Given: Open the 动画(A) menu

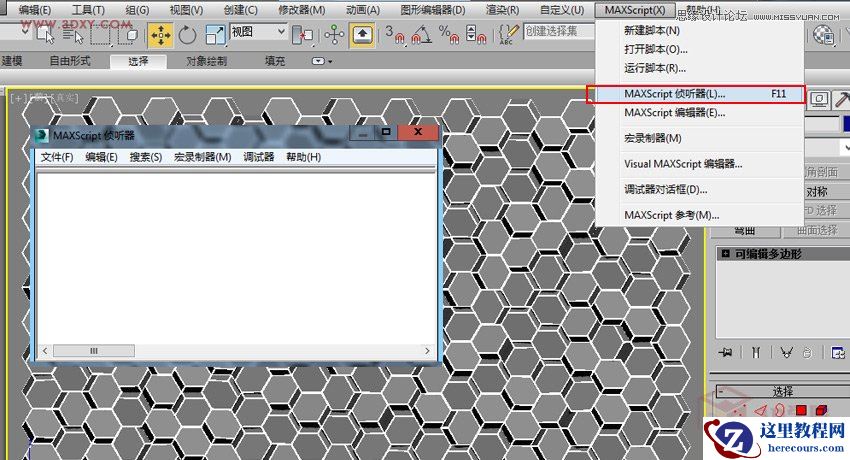Looking at the screenshot, I should (363, 10).
